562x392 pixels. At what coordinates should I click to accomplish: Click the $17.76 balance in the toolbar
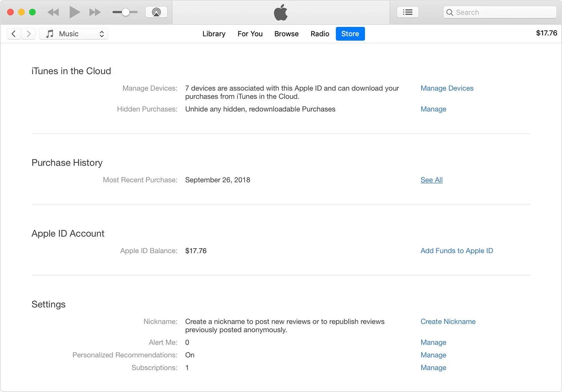pos(547,33)
